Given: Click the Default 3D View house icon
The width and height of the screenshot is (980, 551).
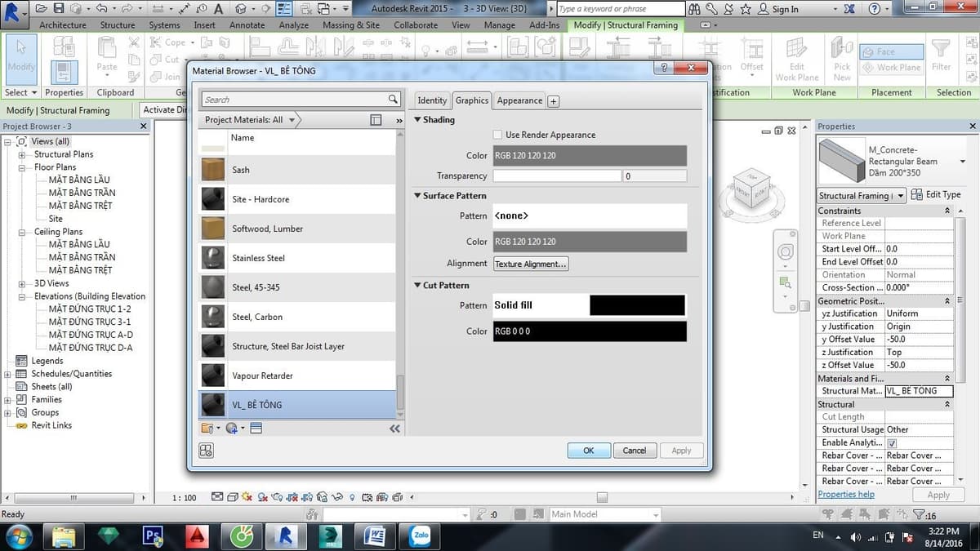Looking at the screenshot, I should click(242, 9).
